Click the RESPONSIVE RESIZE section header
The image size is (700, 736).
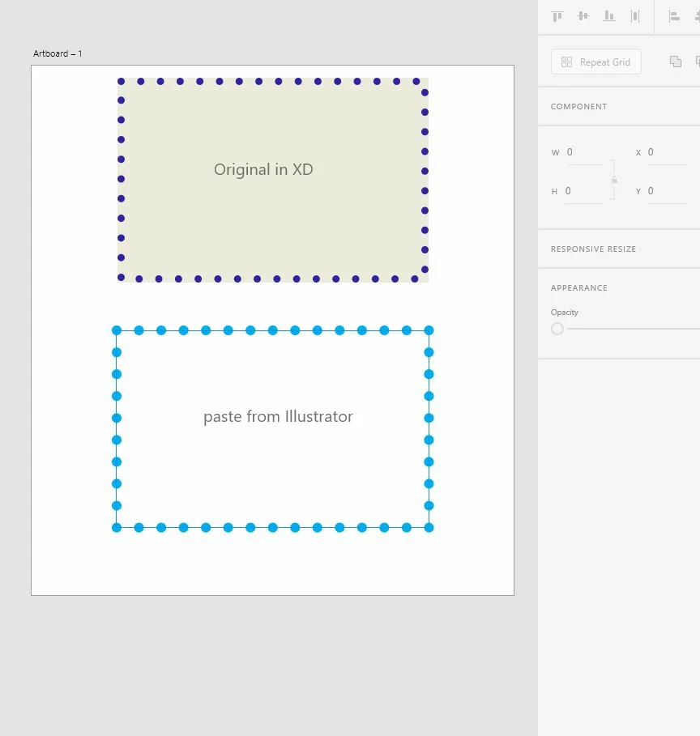[x=593, y=249]
